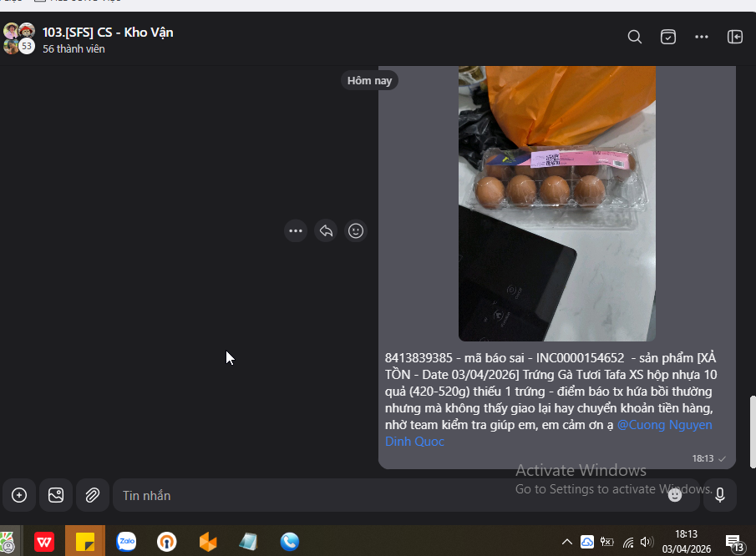The width and height of the screenshot is (756, 556).
Task: Open the search in conversation icon
Action: (x=635, y=37)
